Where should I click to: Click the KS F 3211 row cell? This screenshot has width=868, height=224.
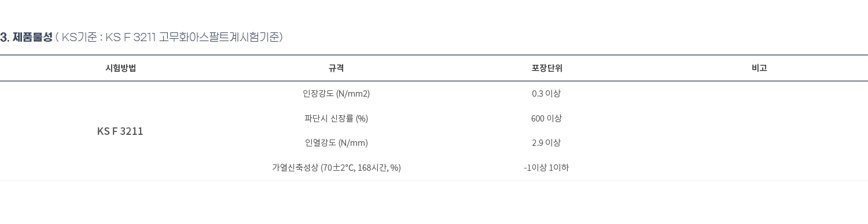click(120, 131)
